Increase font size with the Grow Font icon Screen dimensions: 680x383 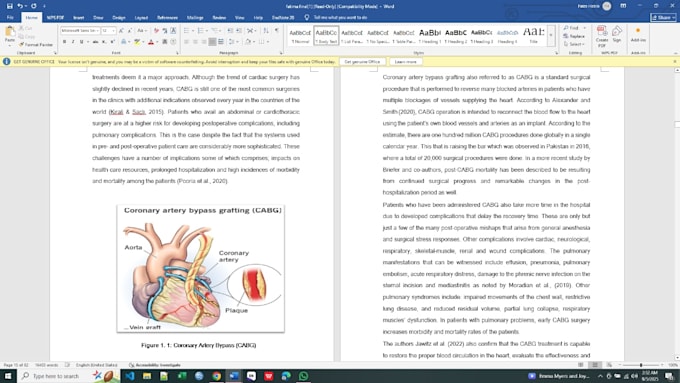click(x=121, y=30)
